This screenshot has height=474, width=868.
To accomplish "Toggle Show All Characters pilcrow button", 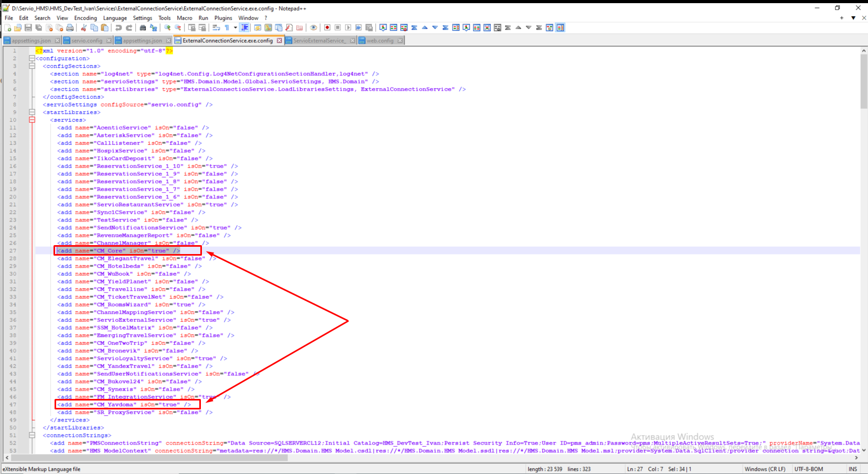I will (x=227, y=28).
